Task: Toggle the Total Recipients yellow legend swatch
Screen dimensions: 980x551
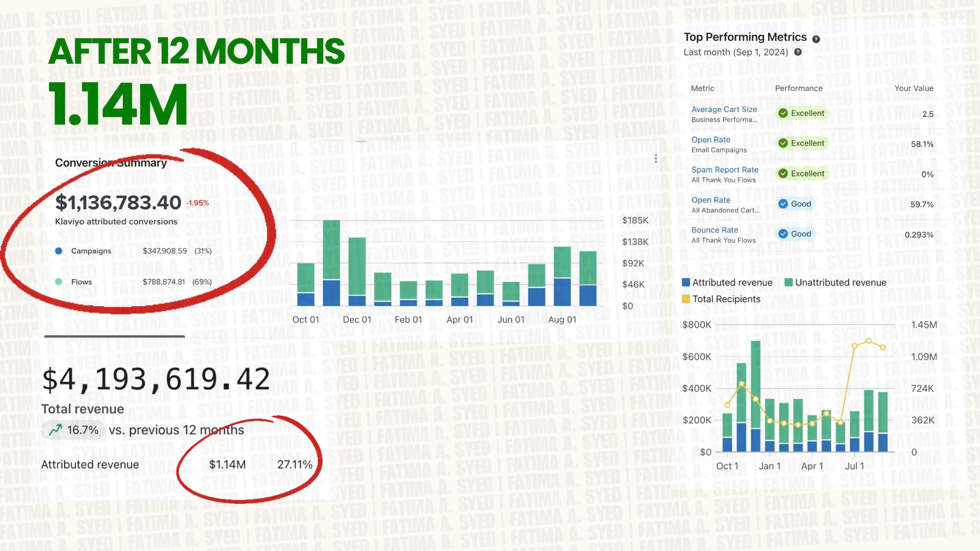Action: (x=686, y=299)
